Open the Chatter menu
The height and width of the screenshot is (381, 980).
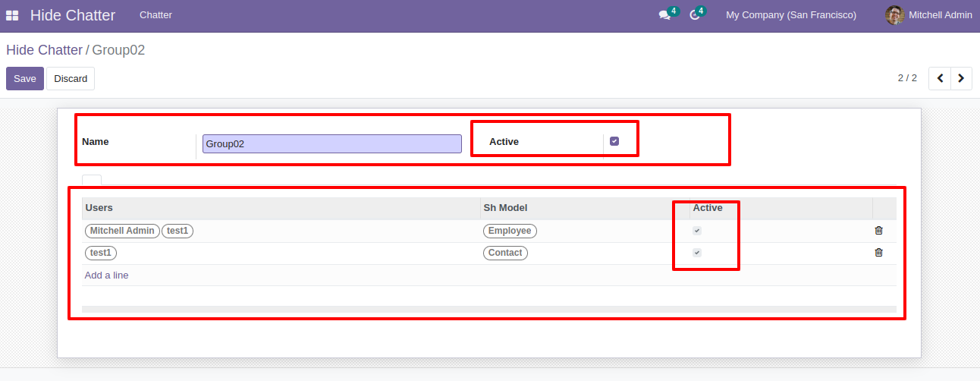point(155,15)
